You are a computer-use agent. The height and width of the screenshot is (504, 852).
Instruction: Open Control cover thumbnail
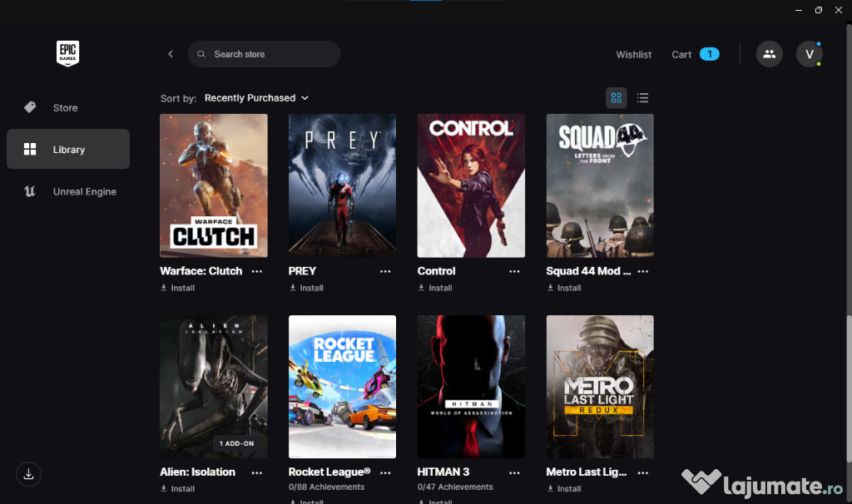point(471,185)
